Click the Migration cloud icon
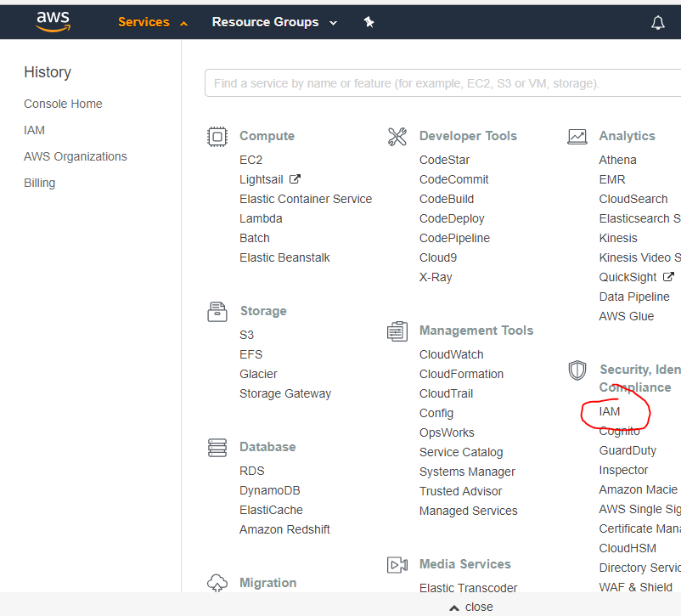 217,583
